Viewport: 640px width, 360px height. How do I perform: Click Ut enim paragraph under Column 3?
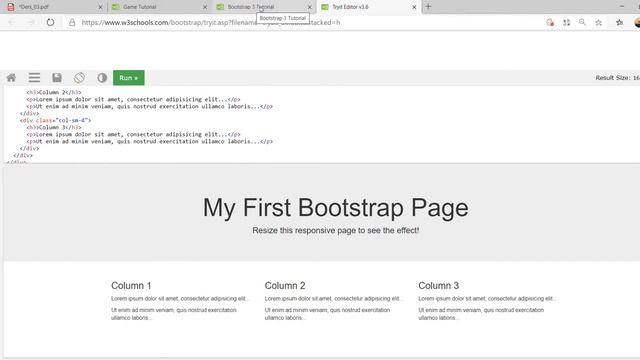click(481, 314)
